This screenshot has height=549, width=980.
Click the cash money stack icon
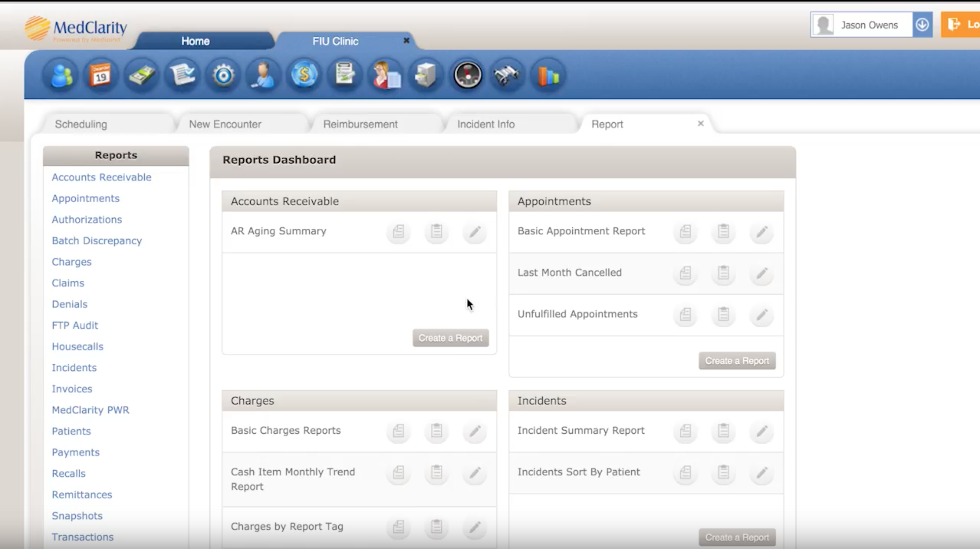[142, 75]
